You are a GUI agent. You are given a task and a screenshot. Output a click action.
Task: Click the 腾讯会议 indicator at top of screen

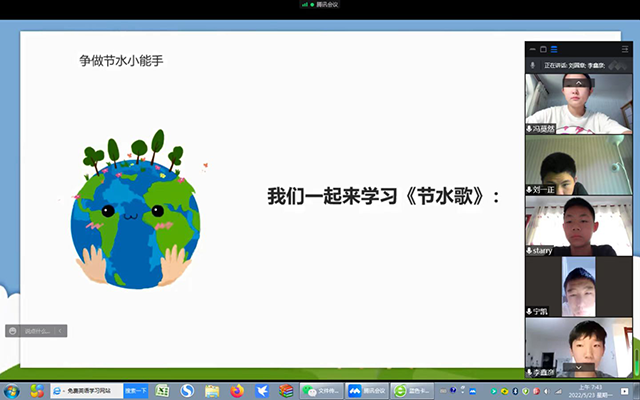(x=320, y=4)
